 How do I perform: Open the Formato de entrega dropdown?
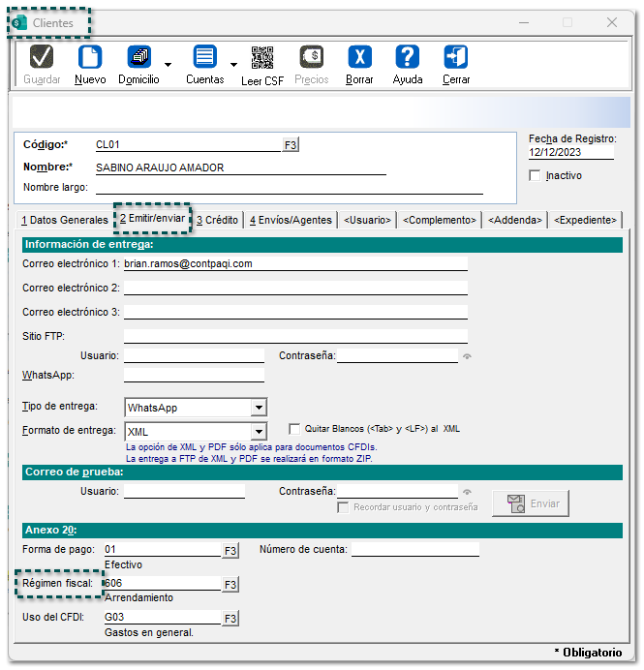[x=258, y=432]
